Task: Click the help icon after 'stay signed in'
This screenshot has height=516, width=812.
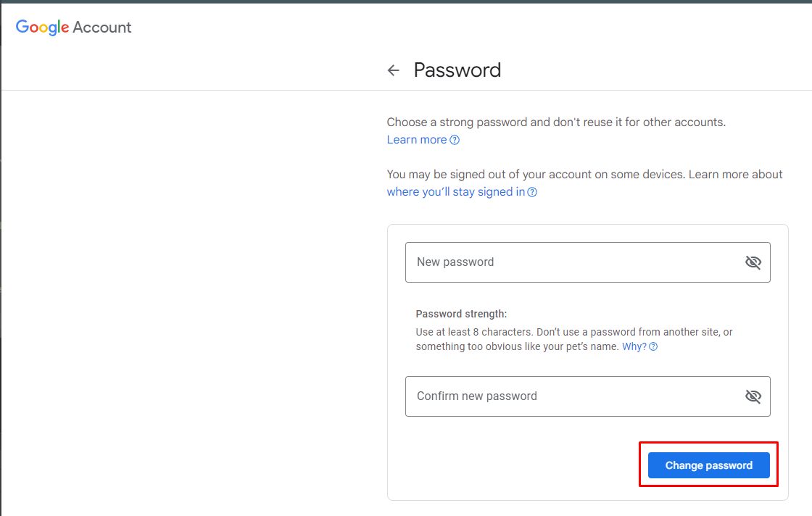Action: [532, 192]
